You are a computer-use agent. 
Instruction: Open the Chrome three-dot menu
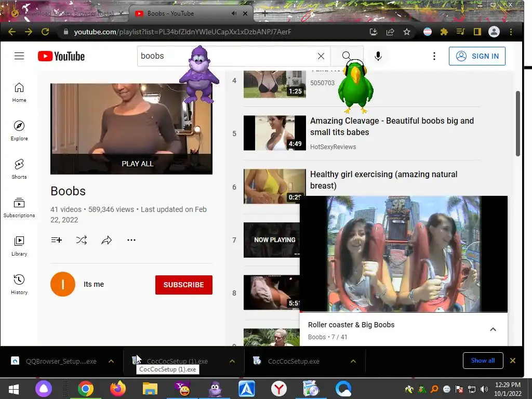click(x=511, y=32)
